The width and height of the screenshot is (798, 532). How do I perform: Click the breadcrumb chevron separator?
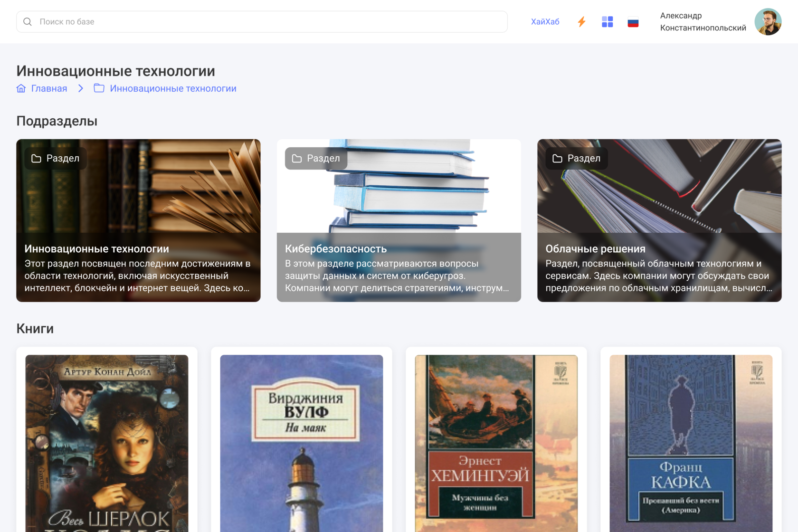pyautogui.click(x=81, y=88)
